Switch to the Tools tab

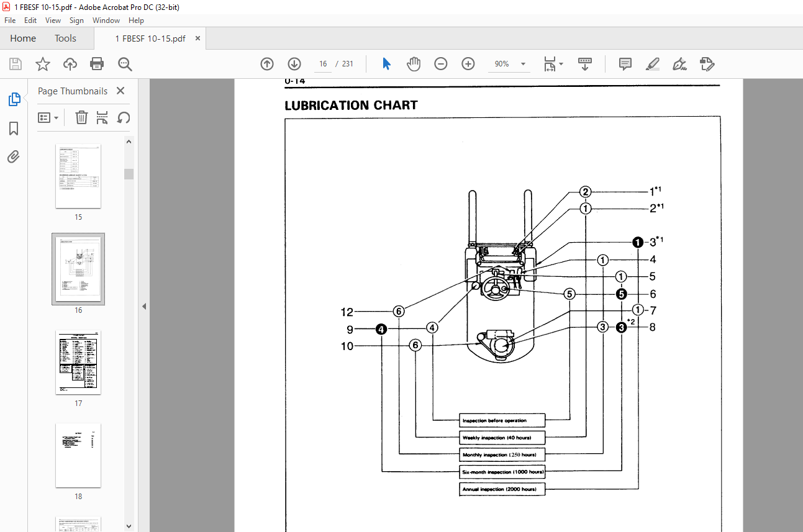coord(65,38)
